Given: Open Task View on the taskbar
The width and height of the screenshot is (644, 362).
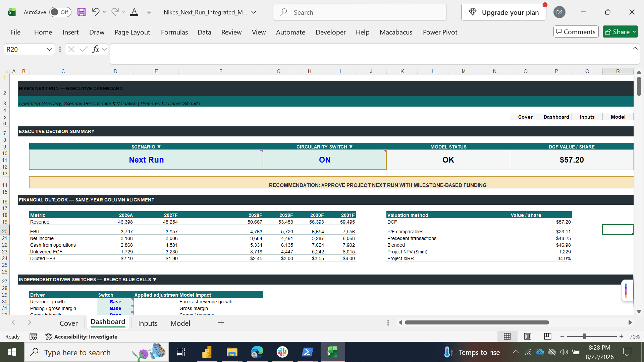Looking at the screenshot, I should [181, 352].
